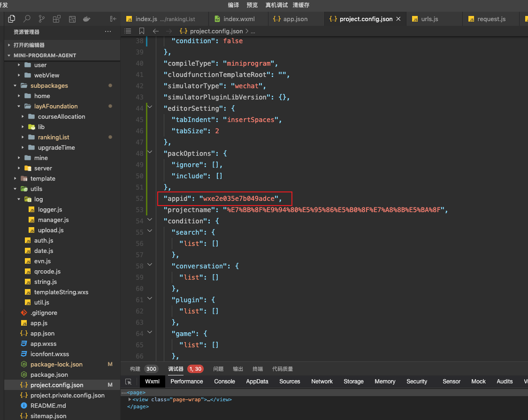Open the Audits devtools tab
Image resolution: width=528 pixels, height=420 pixels.
coord(505,381)
